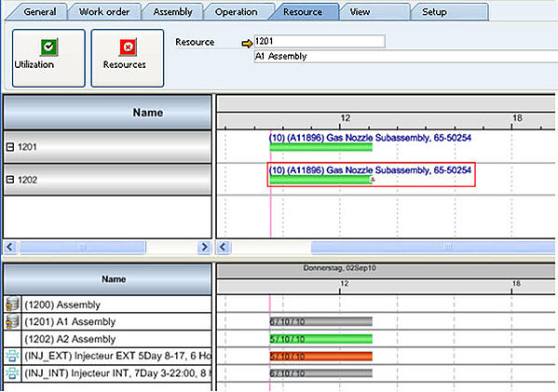Click the orange utilization bar for INJ_EXT
The image size is (558, 392).
pos(321,356)
